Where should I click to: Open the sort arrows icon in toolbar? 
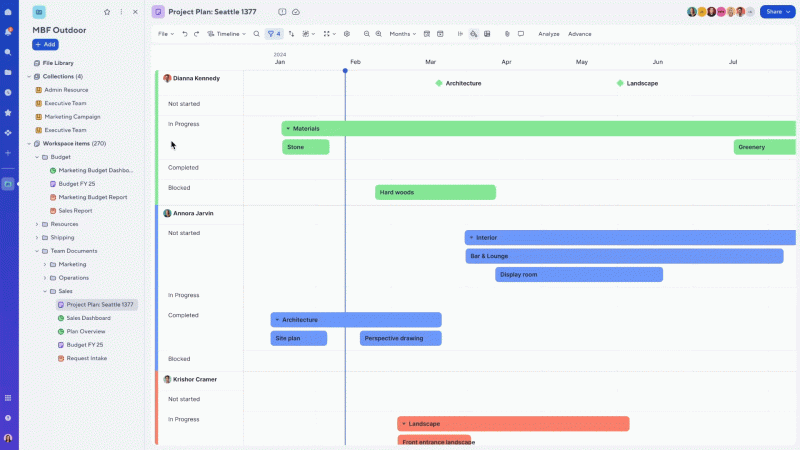(291, 34)
